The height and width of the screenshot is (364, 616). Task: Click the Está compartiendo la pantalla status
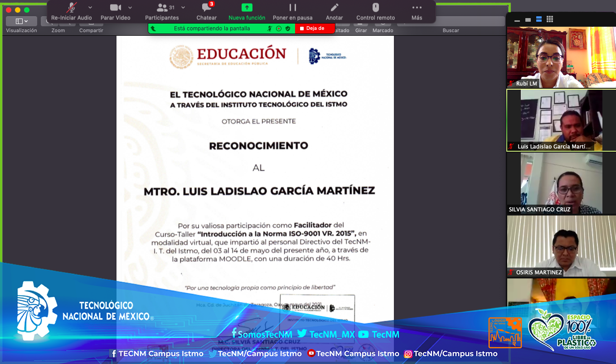click(212, 28)
